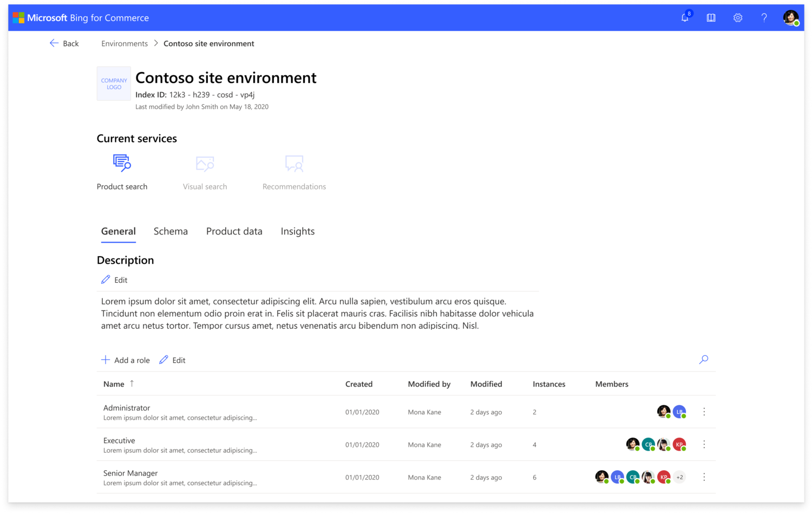Select the Recommendations service icon

tap(294, 163)
